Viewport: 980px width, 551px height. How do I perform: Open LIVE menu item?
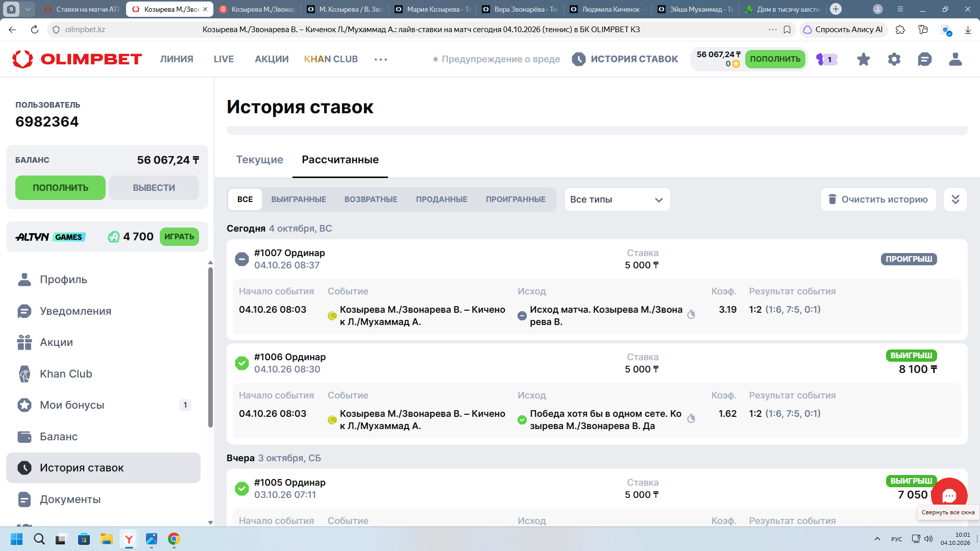click(x=224, y=59)
